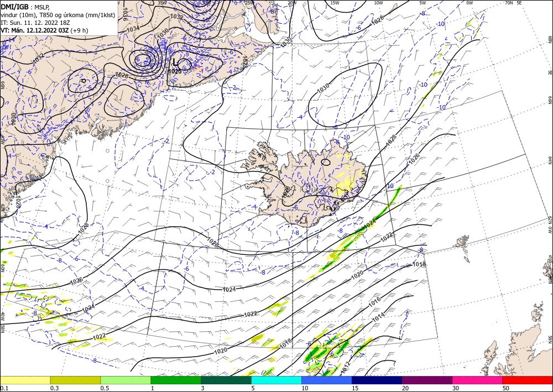Select the light green 0.5–1 legend swatch
Image resolution: width=553 pixels, height=392 pixels.
click(x=126, y=380)
